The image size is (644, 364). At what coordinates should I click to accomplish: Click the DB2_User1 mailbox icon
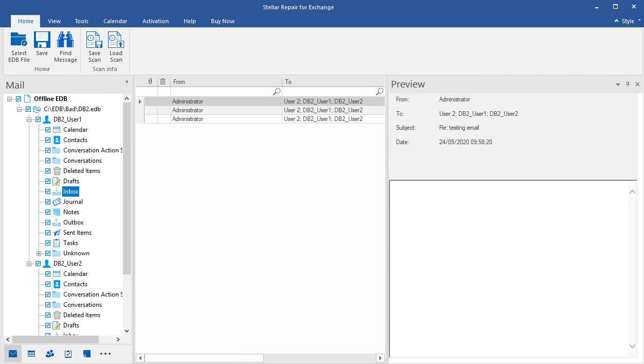click(47, 119)
